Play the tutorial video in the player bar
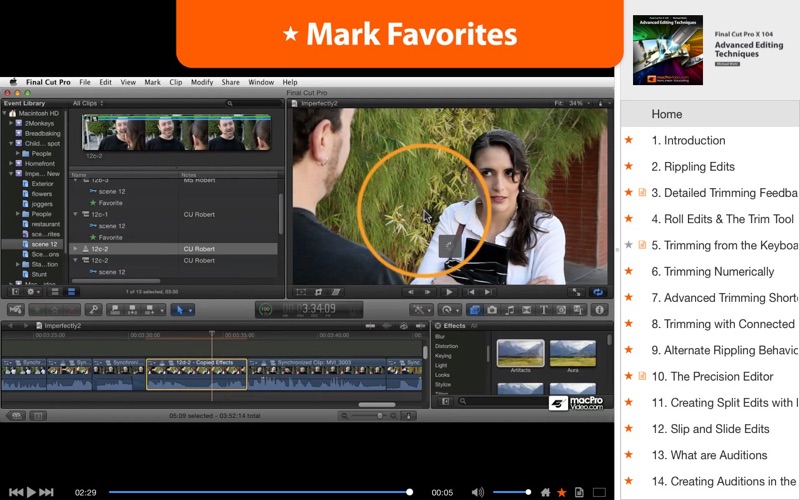 [31, 492]
